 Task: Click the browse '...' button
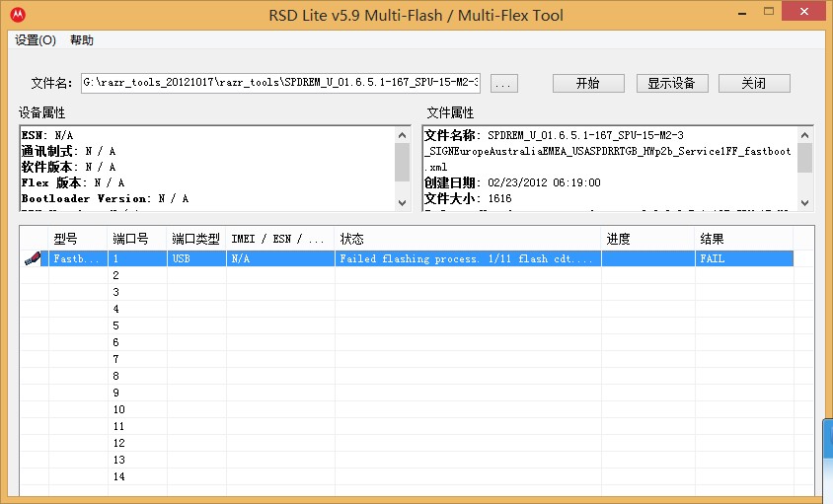(503, 84)
